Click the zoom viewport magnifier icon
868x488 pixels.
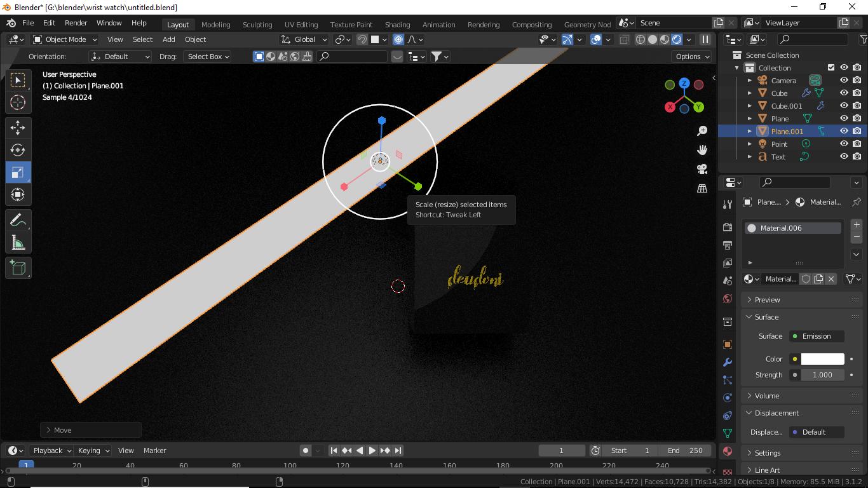(702, 131)
